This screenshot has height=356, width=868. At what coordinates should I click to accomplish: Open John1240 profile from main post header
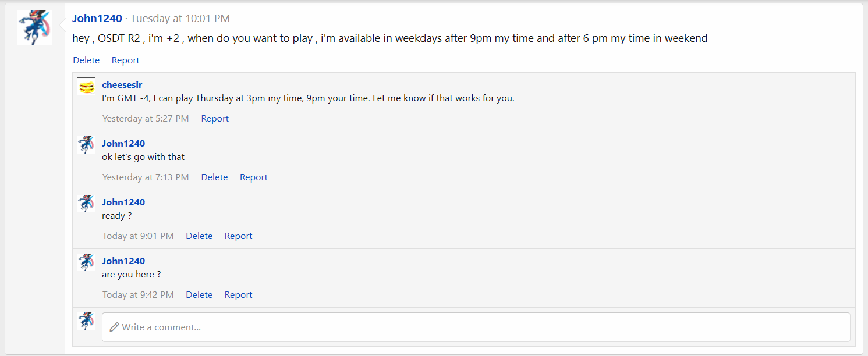(97, 19)
